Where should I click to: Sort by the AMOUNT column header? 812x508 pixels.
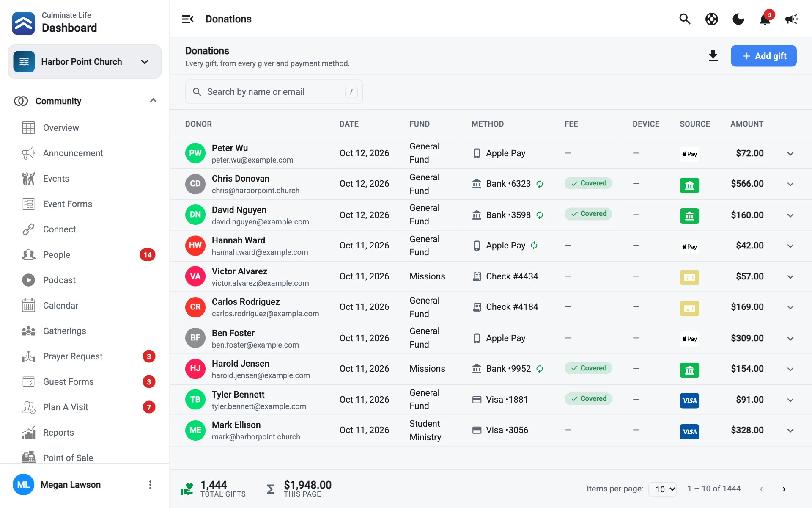point(747,124)
